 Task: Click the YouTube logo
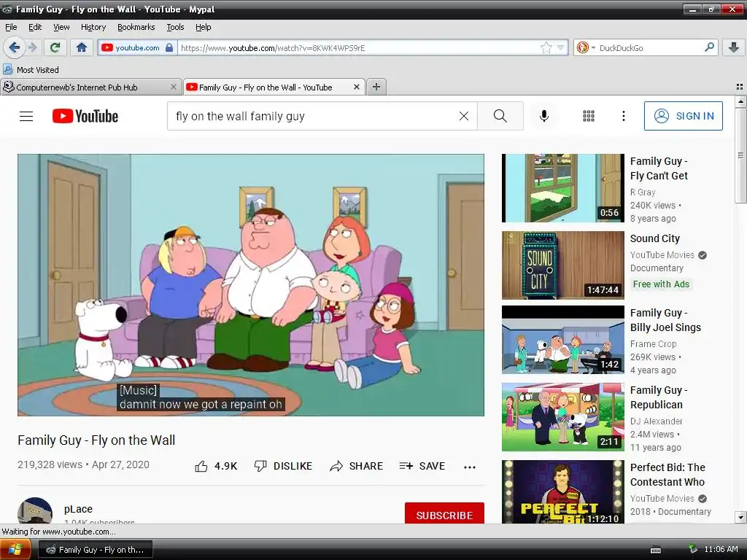85,116
